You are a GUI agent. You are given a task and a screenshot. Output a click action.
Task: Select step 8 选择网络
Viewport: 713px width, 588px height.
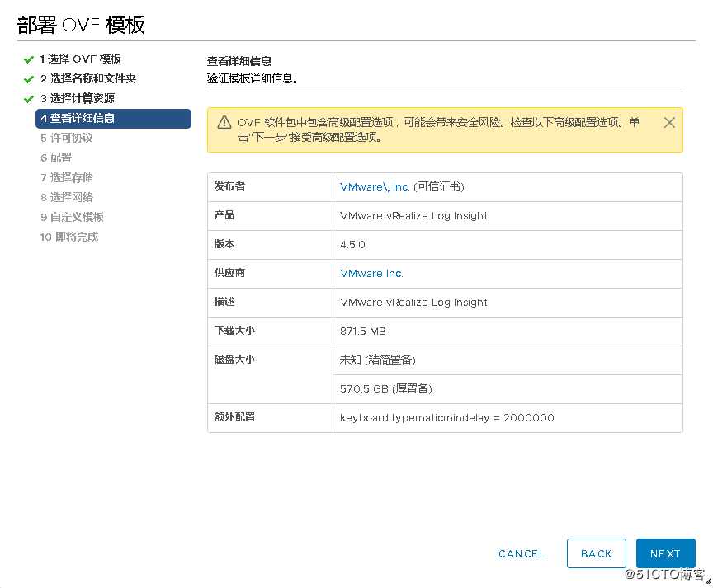pyautogui.click(x=66, y=197)
